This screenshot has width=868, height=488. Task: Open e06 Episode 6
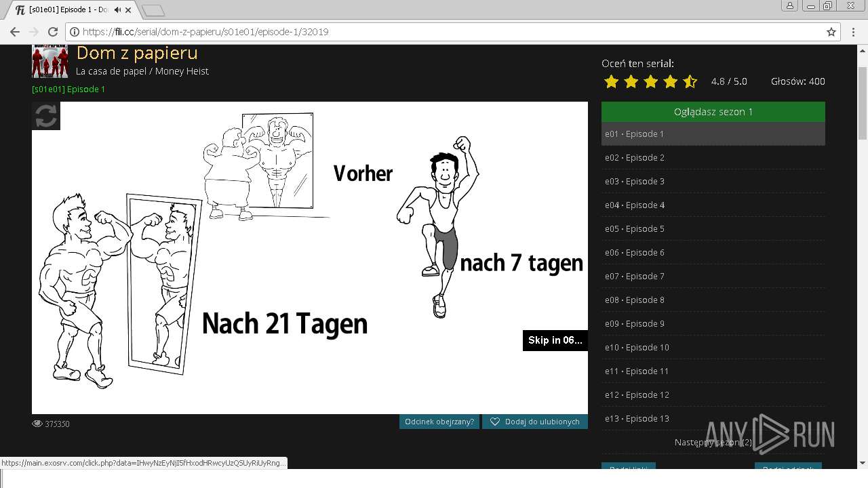click(713, 252)
